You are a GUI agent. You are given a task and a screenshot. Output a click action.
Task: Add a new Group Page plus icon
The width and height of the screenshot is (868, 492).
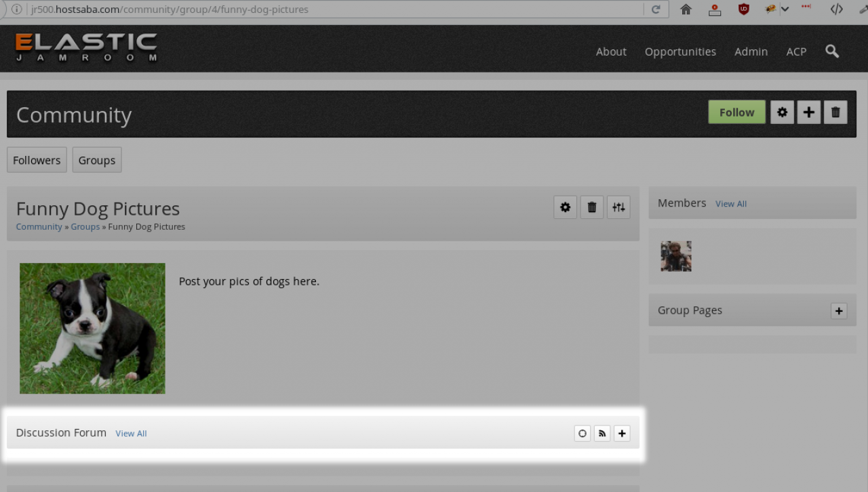tap(839, 310)
